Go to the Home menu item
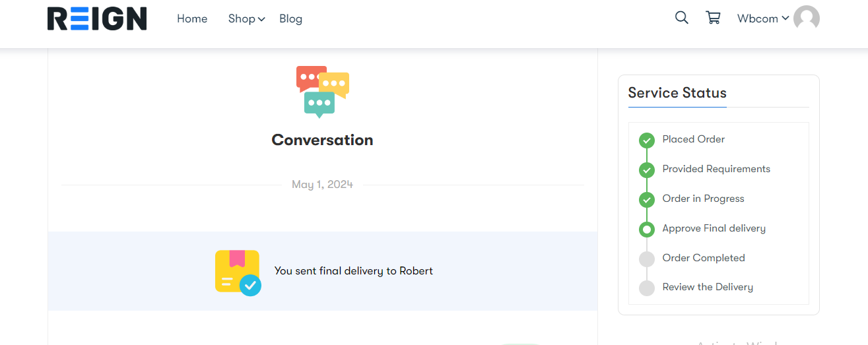 [x=192, y=18]
